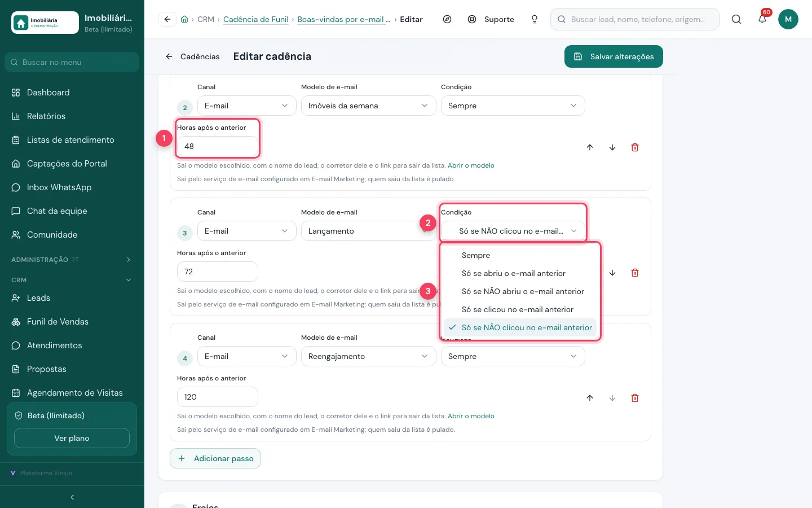Viewport: 812px width, 508px height.
Task: Open Canal dropdown for step 2
Action: (x=247, y=106)
